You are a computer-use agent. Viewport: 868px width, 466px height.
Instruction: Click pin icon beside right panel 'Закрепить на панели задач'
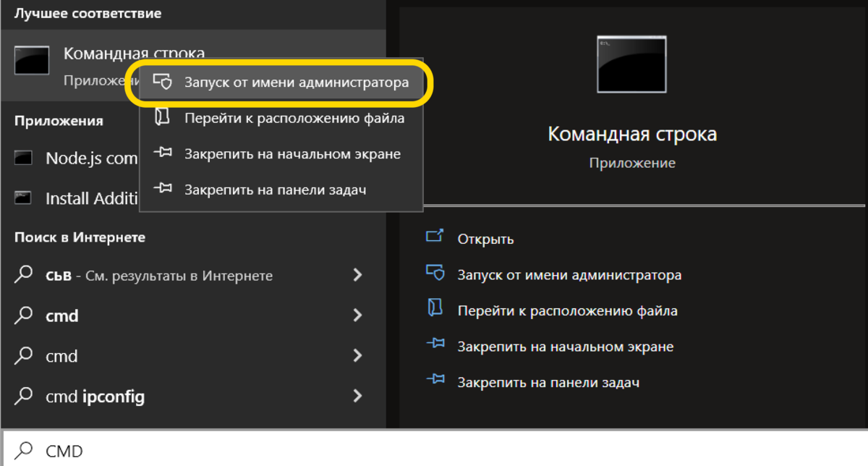tap(435, 379)
